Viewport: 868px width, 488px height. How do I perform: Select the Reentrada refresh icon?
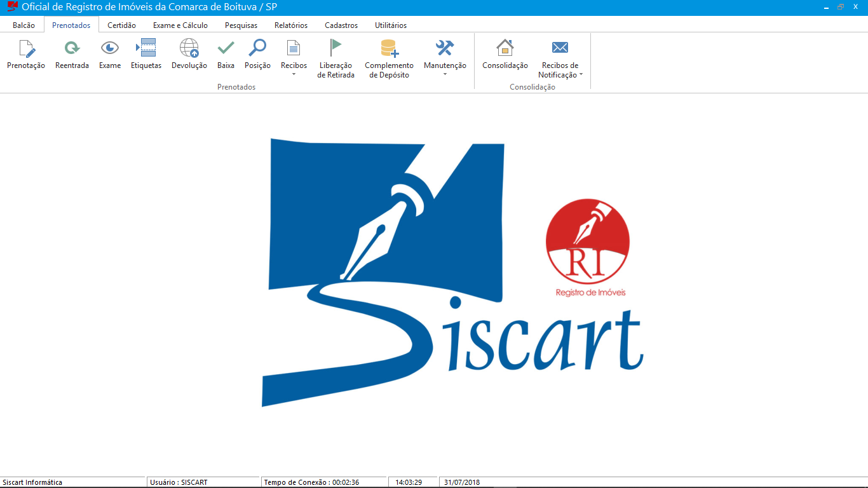click(x=72, y=48)
